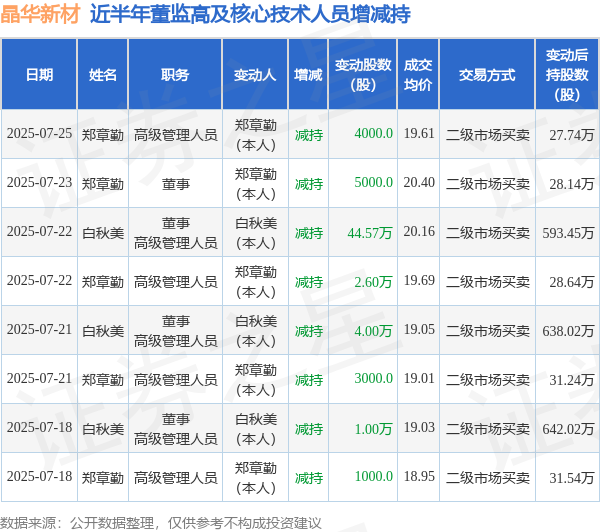
Task: Click share change value 2.60万
Action: [x=373, y=282]
